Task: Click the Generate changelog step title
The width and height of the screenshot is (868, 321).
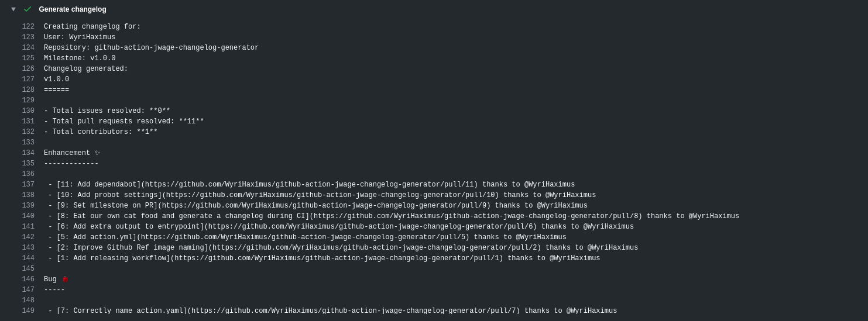Action: coord(73,9)
